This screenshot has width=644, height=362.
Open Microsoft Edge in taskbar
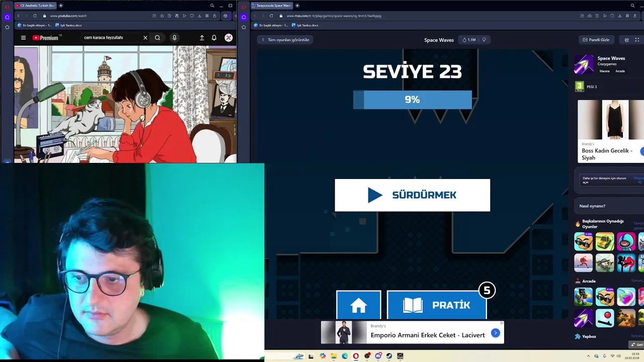[345, 356]
